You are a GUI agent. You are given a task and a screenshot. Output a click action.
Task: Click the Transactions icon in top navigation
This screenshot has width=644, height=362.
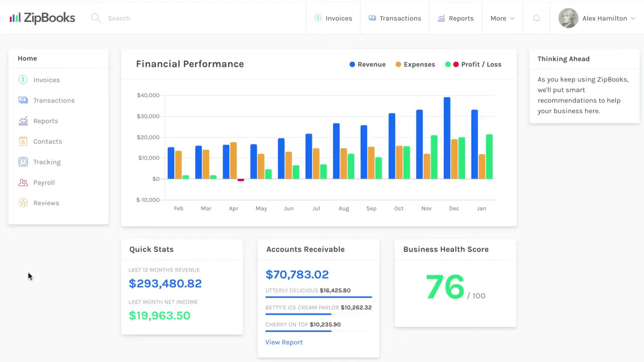372,18
